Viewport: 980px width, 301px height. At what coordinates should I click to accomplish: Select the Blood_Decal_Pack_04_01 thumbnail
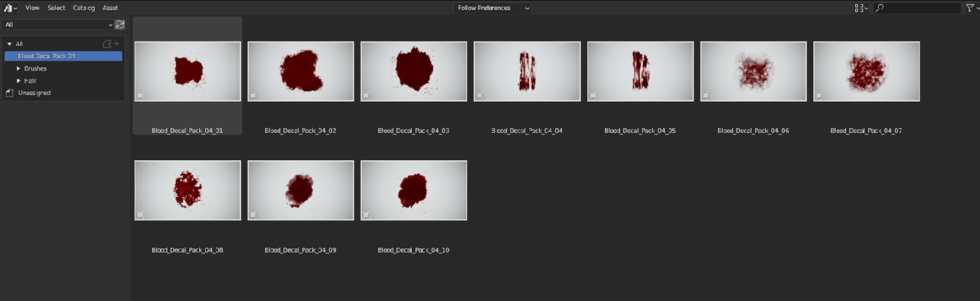click(188, 71)
